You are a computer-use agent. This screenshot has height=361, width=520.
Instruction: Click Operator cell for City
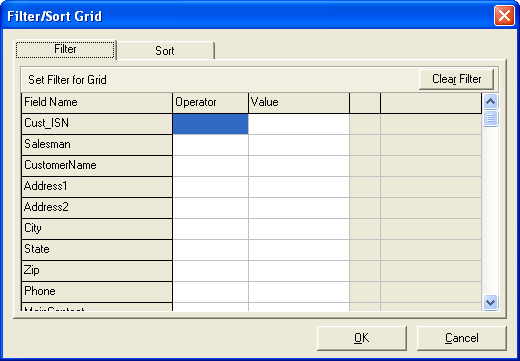[210, 229]
